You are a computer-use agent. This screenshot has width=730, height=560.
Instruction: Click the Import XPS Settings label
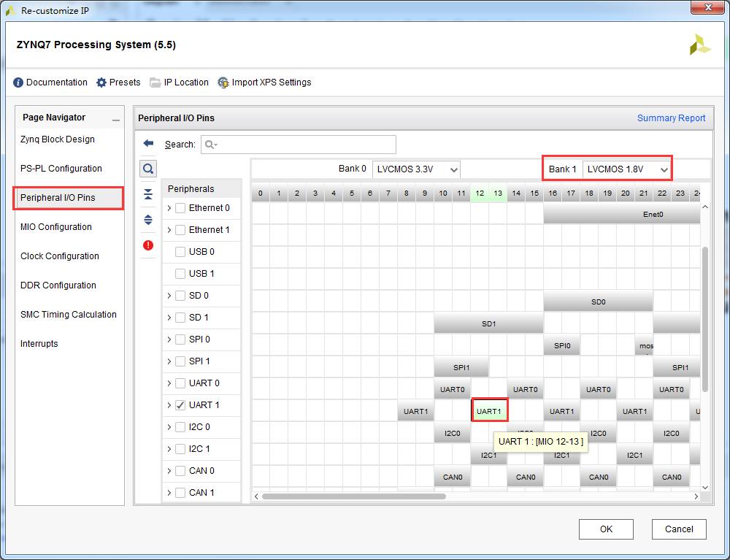[x=272, y=83]
